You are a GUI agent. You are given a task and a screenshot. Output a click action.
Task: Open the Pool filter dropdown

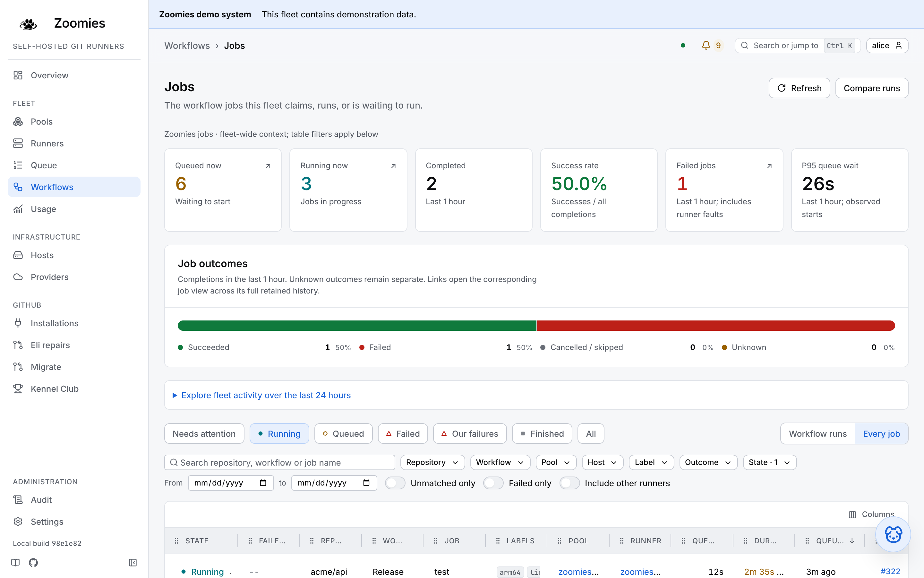tap(556, 462)
